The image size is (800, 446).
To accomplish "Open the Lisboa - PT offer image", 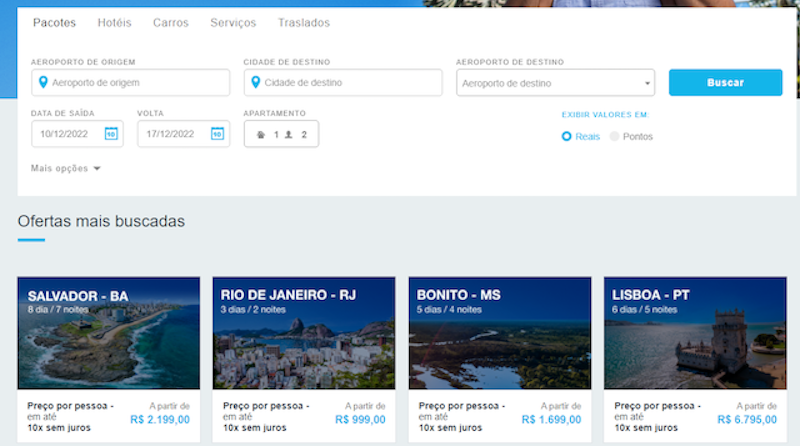I will [695, 333].
